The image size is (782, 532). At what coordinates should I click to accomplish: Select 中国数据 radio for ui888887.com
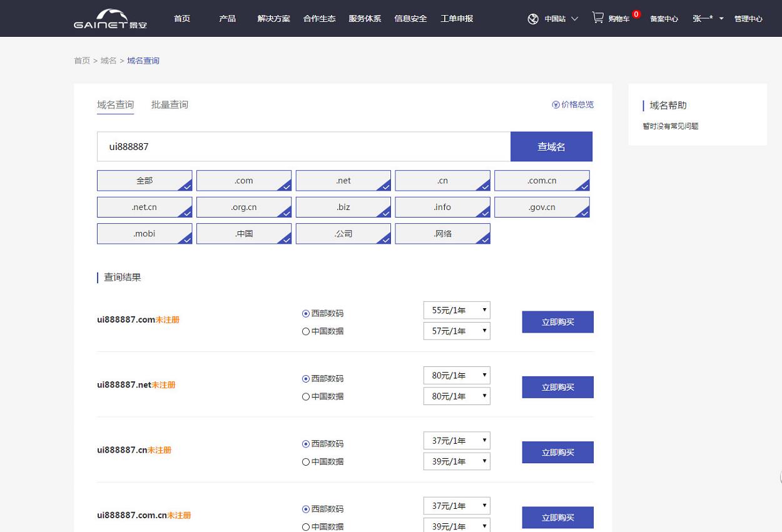[305, 331]
